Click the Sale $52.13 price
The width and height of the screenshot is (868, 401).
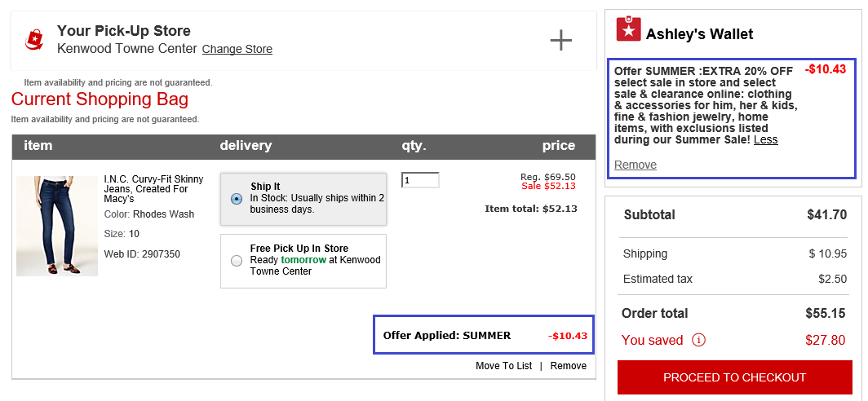point(548,186)
